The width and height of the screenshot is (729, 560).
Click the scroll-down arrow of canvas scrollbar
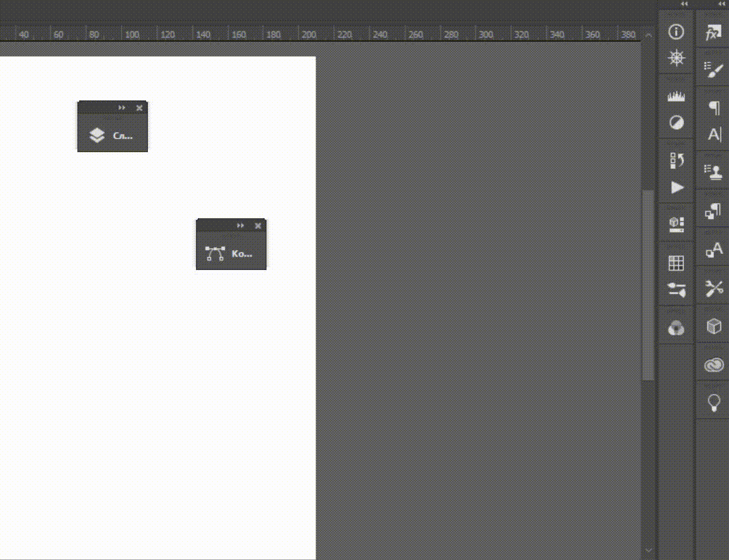click(648, 550)
